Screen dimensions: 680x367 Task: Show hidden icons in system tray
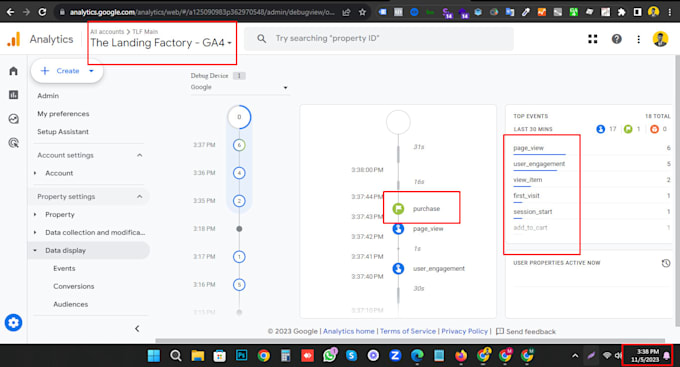575,356
